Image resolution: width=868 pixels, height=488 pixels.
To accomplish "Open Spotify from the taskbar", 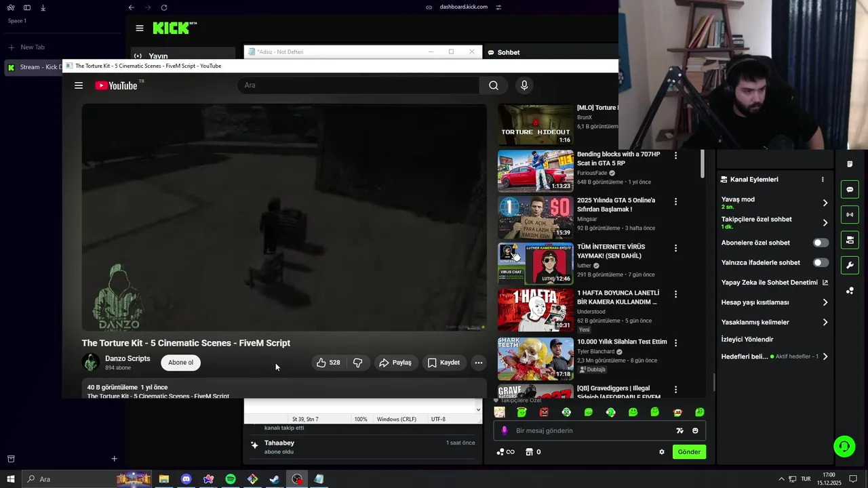I will coord(231,479).
